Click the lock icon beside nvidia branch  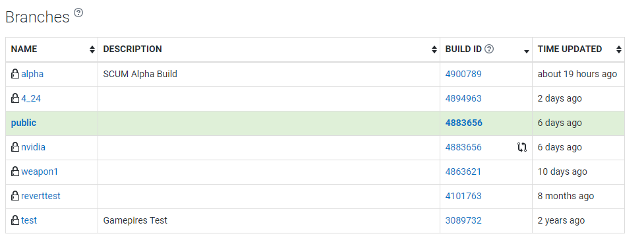click(x=15, y=147)
